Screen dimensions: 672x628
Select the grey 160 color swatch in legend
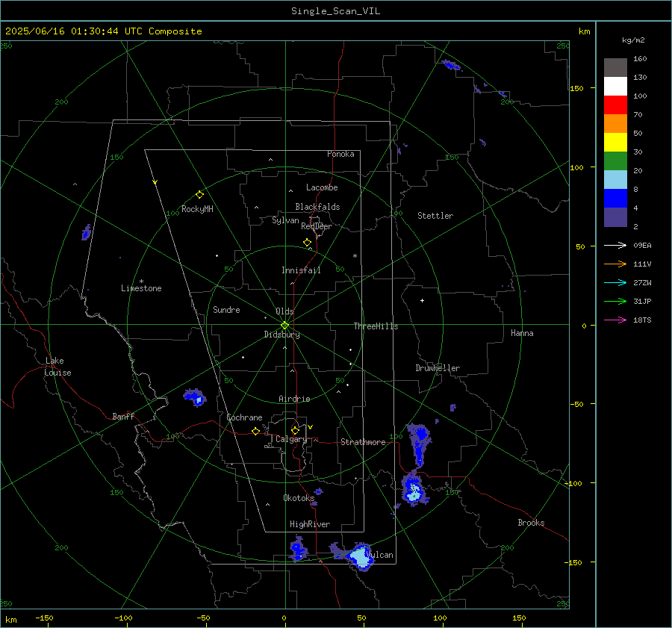(x=615, y=68)
